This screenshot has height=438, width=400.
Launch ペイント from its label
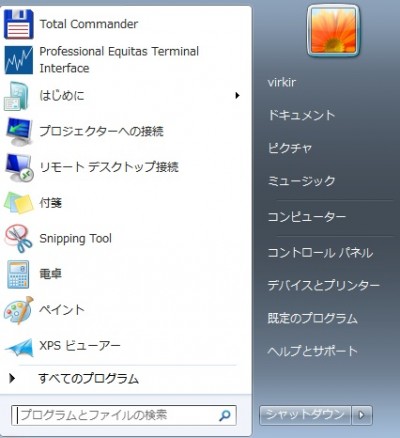pos(62,310)
